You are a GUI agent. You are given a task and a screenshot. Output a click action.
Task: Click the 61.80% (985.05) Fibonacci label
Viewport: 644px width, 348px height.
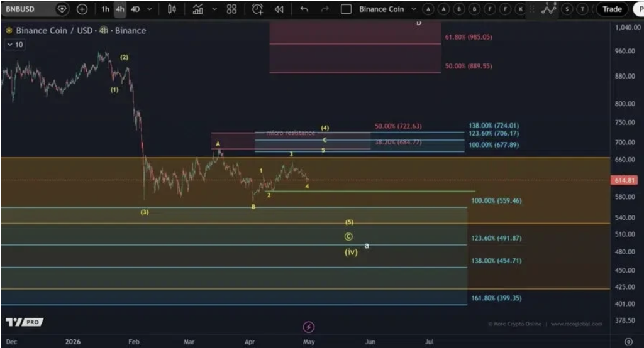[469, 37]
